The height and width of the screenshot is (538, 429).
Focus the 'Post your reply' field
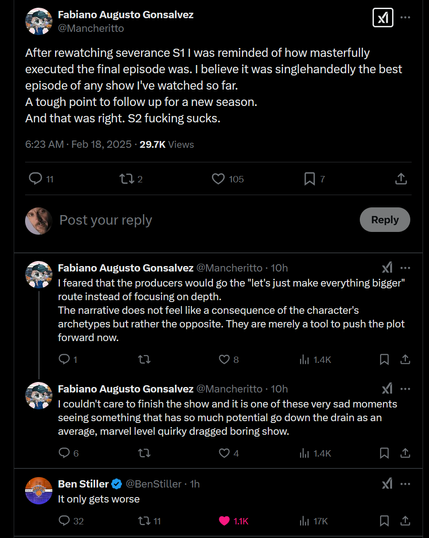point(206,220)
